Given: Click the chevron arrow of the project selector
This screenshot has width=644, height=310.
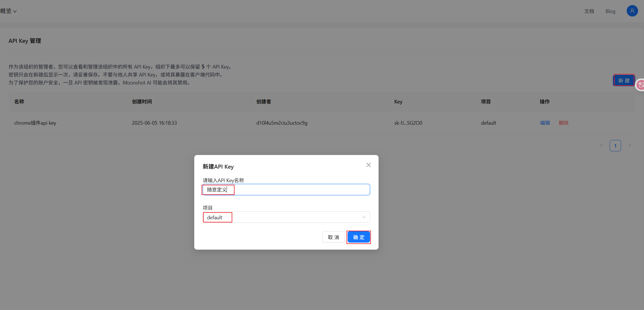Looking at the screenshot, I should (x=364, y=217).
